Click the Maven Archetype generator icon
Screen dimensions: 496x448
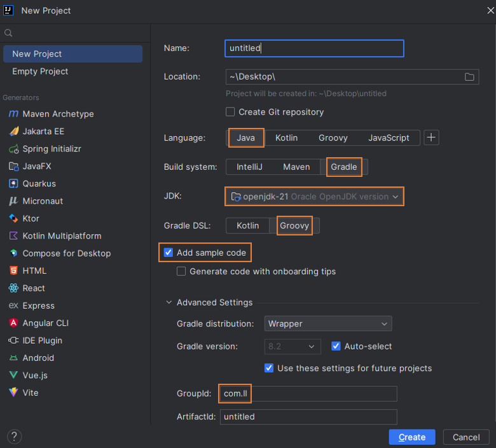click(13, 114)
